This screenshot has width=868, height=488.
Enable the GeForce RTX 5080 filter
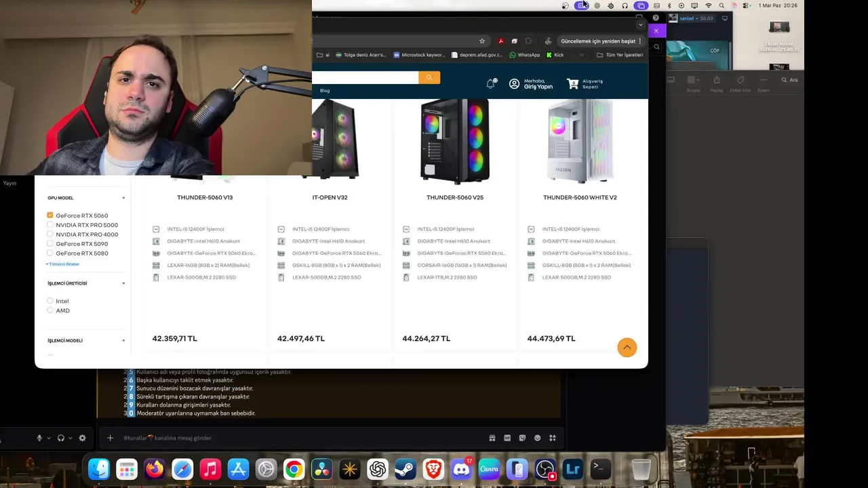(x=50, y=253)
